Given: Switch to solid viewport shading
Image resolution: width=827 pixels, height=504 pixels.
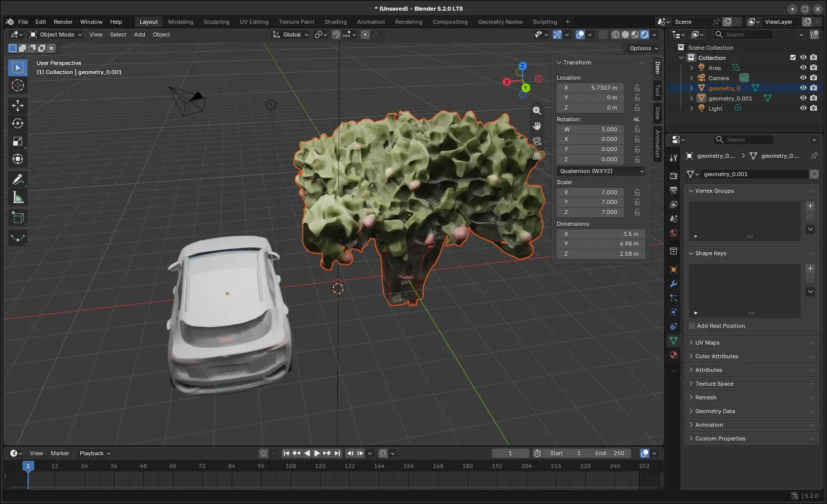Looking at the screenshot, I should (625, 35).
